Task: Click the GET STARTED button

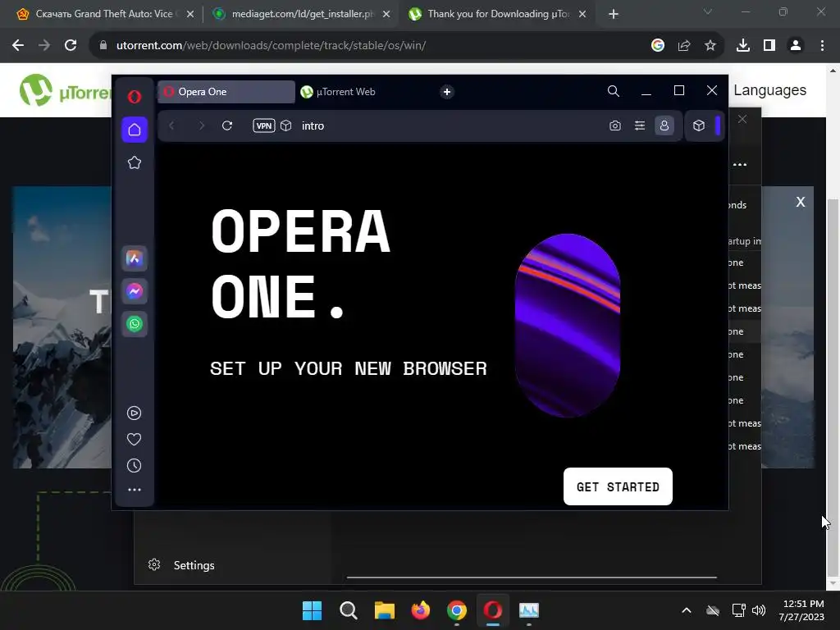Action: click(x=618, y=486)
